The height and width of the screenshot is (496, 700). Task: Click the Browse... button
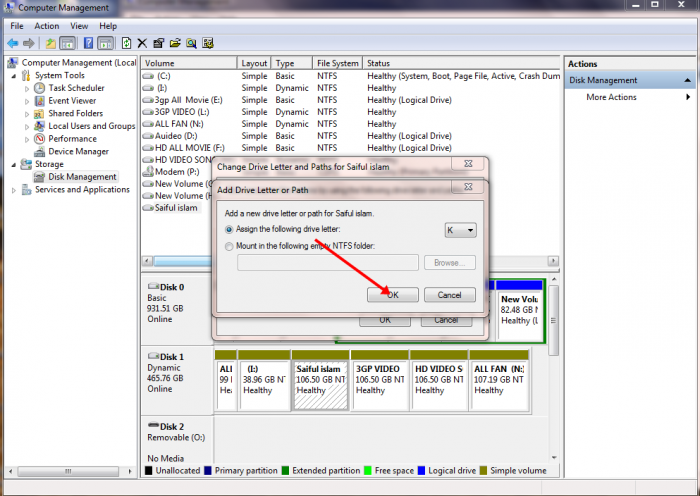(x=450, y=263)
